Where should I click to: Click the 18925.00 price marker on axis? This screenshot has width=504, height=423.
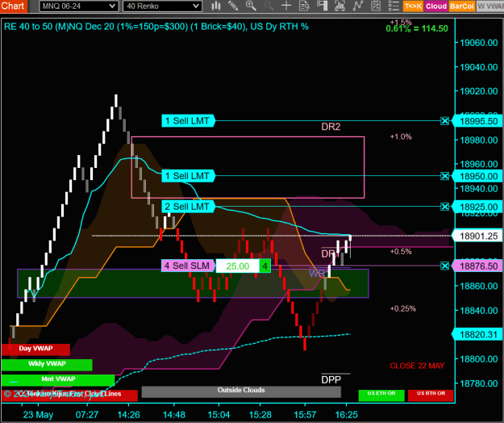[478, 207]
